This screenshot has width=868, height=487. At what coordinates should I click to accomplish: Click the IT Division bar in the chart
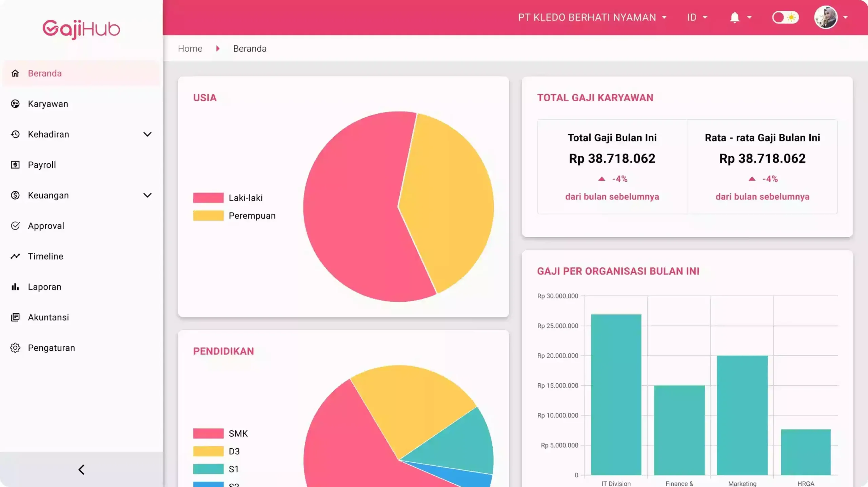tap(616, 394)
